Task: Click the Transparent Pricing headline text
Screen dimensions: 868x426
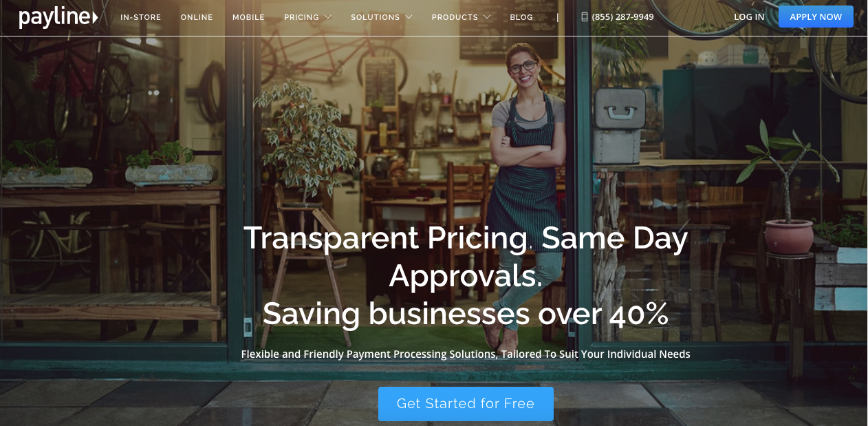Action: [386, 238]
